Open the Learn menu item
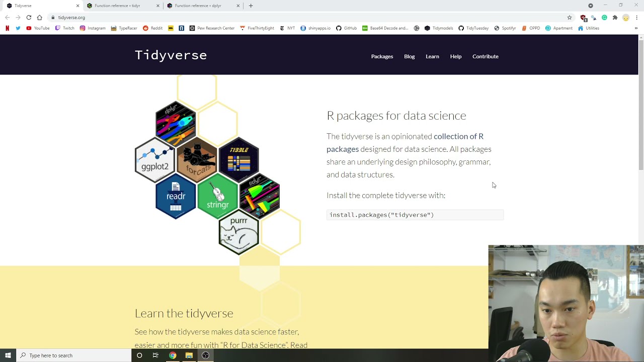The image size is (644, 362). tap(432, 56)
